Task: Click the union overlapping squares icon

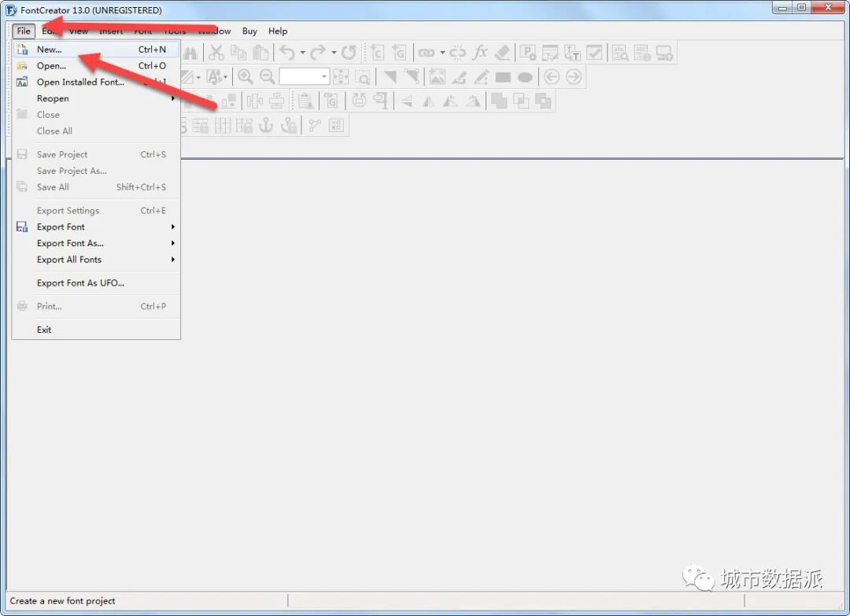Action: click(499, 101)
